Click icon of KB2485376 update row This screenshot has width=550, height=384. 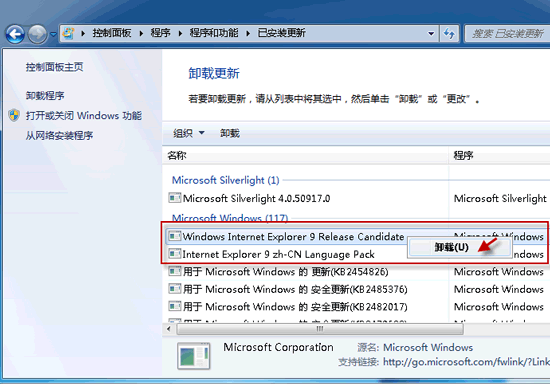[x=174, y=289]
